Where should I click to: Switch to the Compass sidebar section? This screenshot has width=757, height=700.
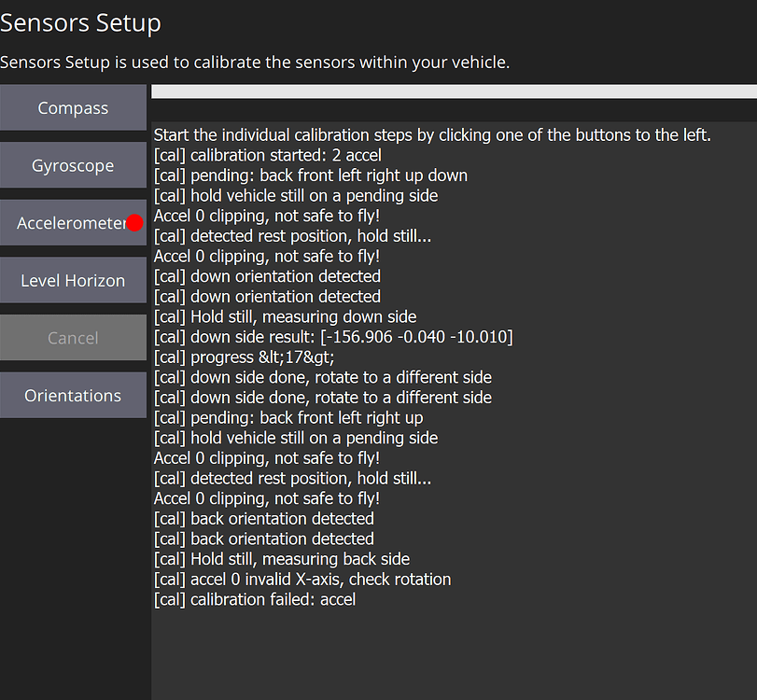click(x=73, y=107)
